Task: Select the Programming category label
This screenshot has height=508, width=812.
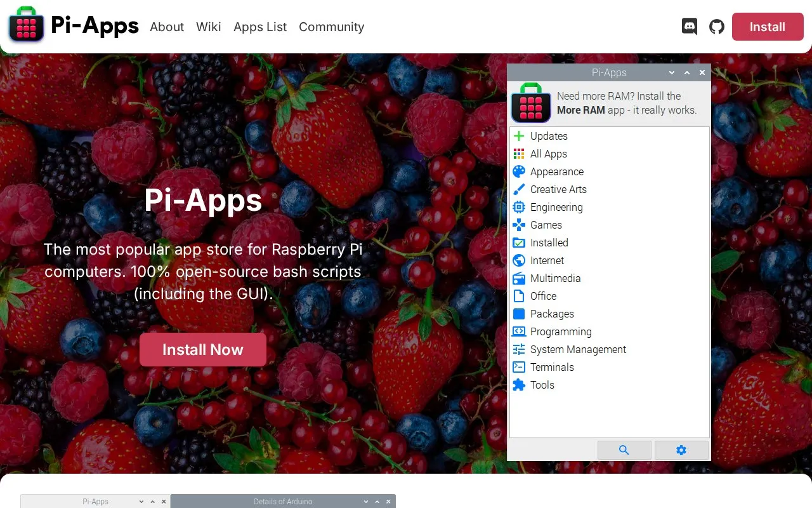Action: tap(561, 331)
